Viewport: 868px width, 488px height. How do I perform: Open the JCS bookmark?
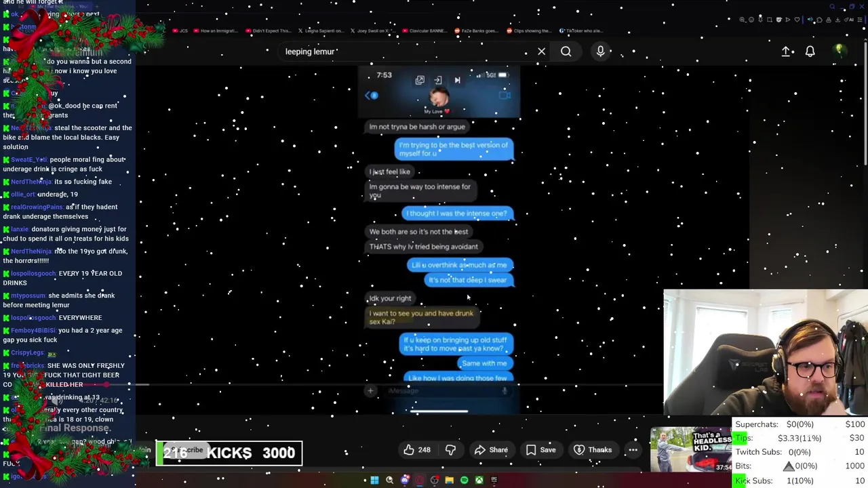pos(180,30)
